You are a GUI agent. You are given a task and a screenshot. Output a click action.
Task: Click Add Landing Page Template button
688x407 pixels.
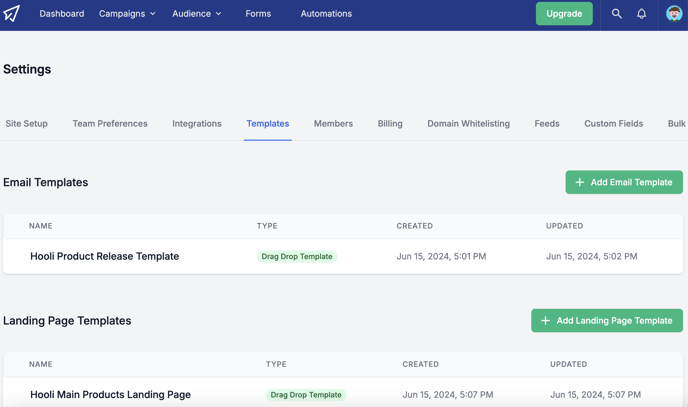[x=607, y=321]
